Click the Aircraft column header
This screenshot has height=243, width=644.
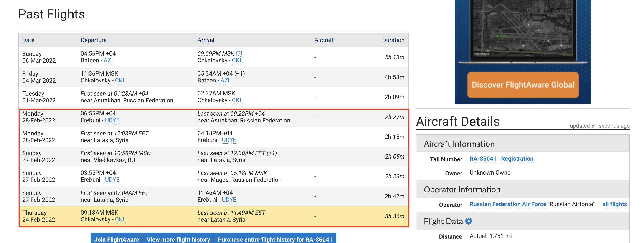tap(324, 40)
